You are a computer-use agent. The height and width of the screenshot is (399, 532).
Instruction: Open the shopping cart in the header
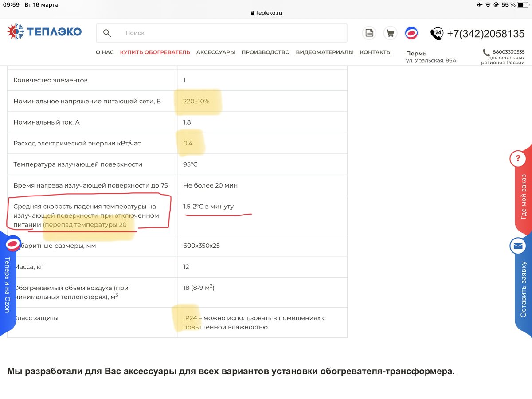[x=390, y=33]
